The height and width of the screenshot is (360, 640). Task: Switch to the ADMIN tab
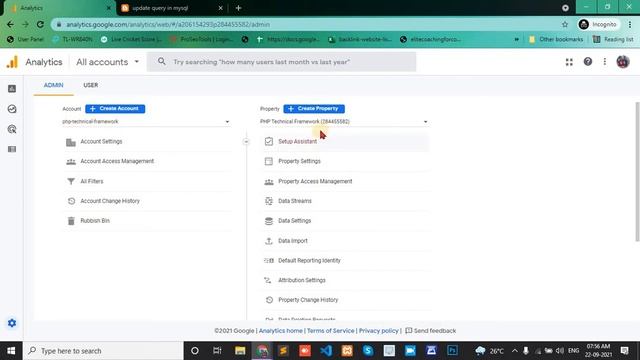click(x=53, y=85)
